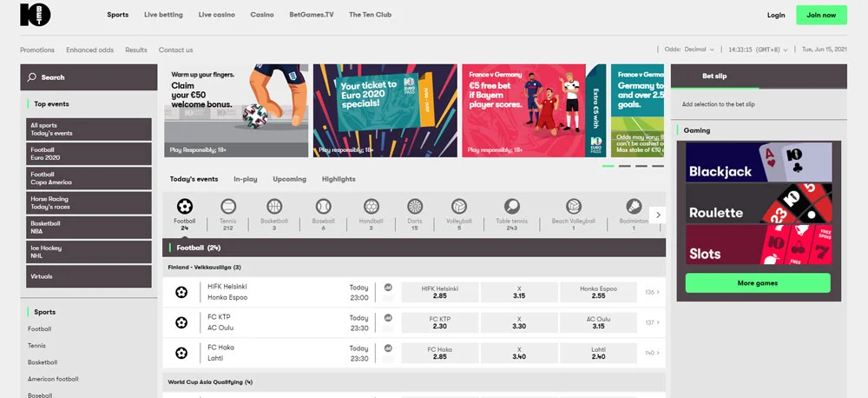Open the Blackjack game tile
This screenshot has width=868, height=398.
click(759, 163)
